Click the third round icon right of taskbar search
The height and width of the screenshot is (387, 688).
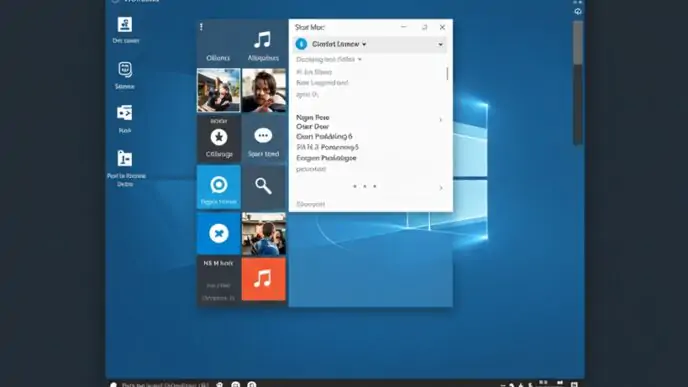[x=252, y=384]
